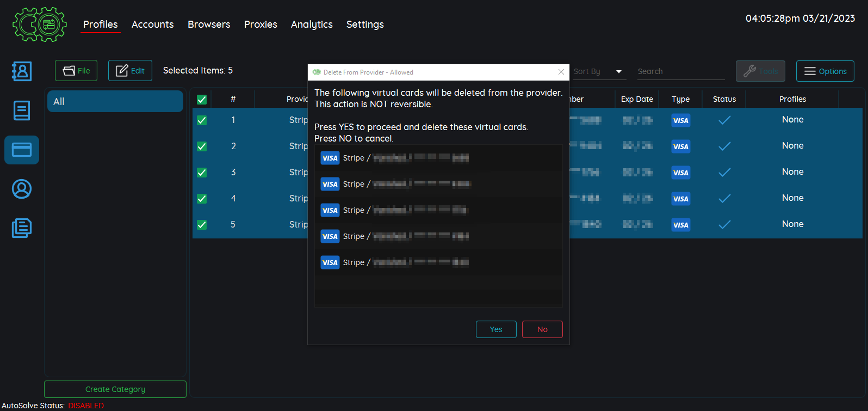868x411 pixels.
Task: Open the Sort By dropdown
Action: (598, 71)
